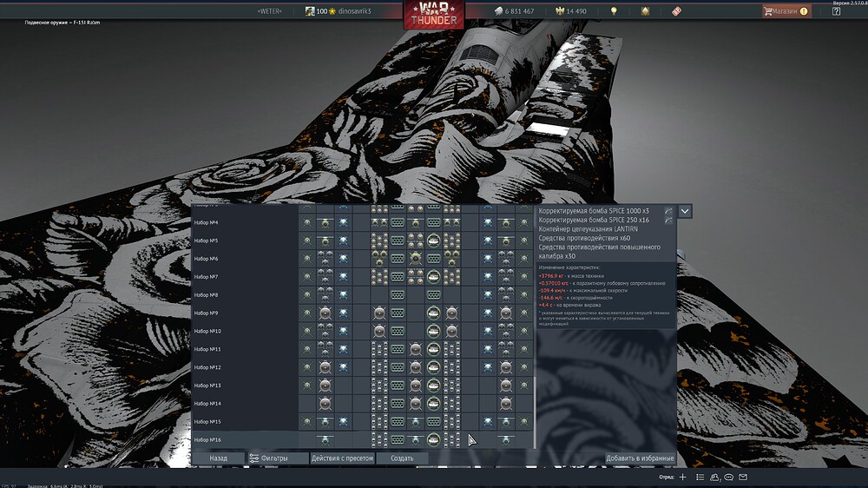868x488 pixels.
Task: Click the Назад button
Action: (218, 458)
